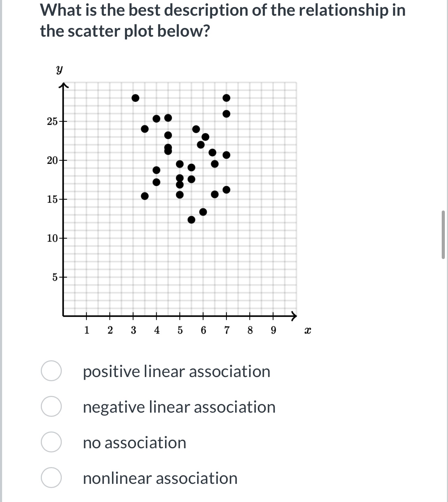This screenshot has width=448, height=502.
Task: Click the topmost left scatter point near x=3
Action: pos(136,98)
